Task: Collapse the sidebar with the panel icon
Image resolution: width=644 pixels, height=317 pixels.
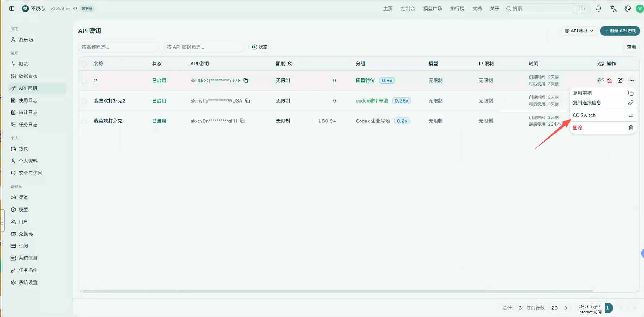Action: [12, 9]
